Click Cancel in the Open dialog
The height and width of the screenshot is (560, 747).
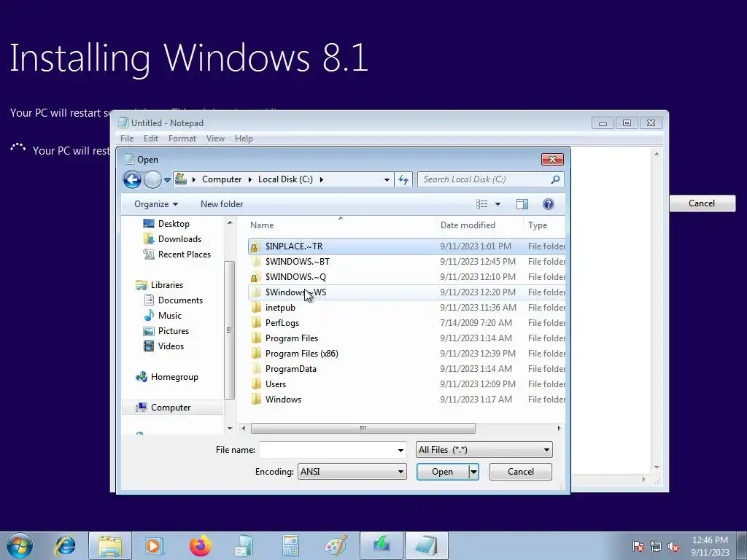coord(521,472)
